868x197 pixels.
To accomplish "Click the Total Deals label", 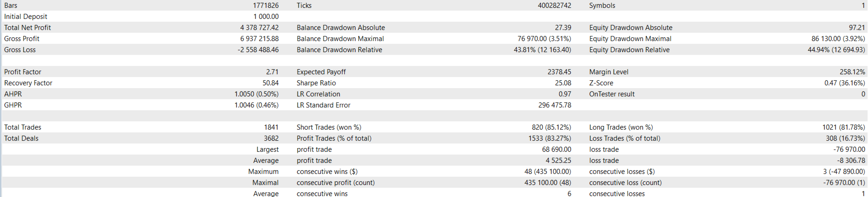I will click(21, 138).
